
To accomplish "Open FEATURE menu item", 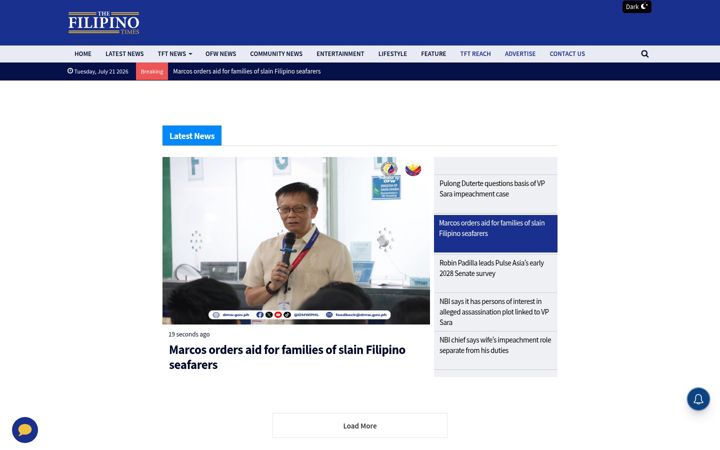I will [433, 54].
